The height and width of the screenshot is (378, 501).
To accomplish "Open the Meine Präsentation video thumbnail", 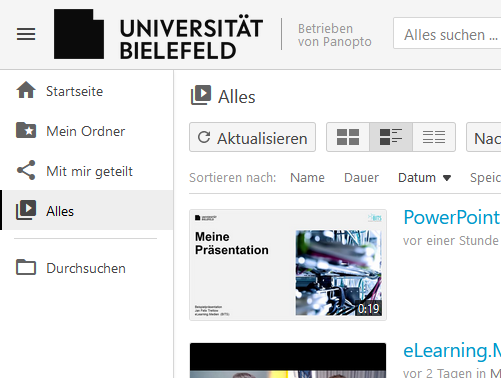I will [x=288, y=265].
